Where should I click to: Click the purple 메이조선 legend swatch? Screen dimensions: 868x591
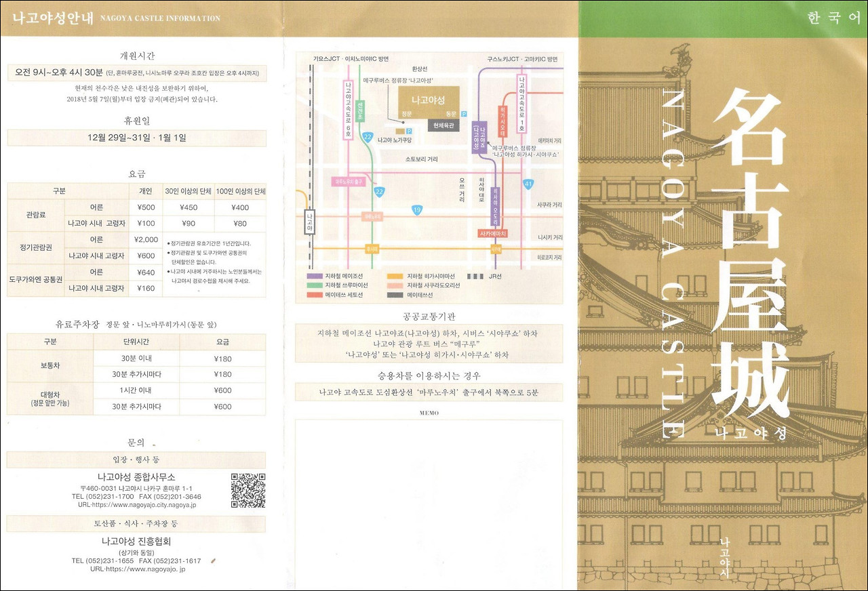314,277
